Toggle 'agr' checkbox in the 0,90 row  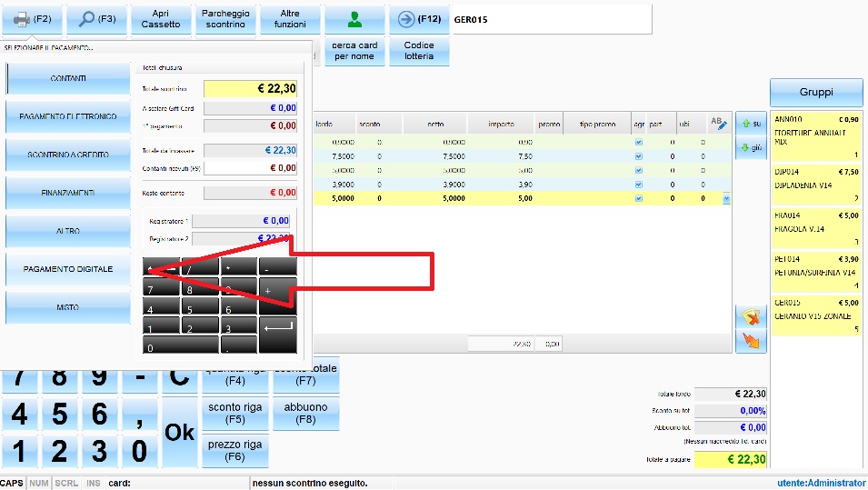point(639,142)
